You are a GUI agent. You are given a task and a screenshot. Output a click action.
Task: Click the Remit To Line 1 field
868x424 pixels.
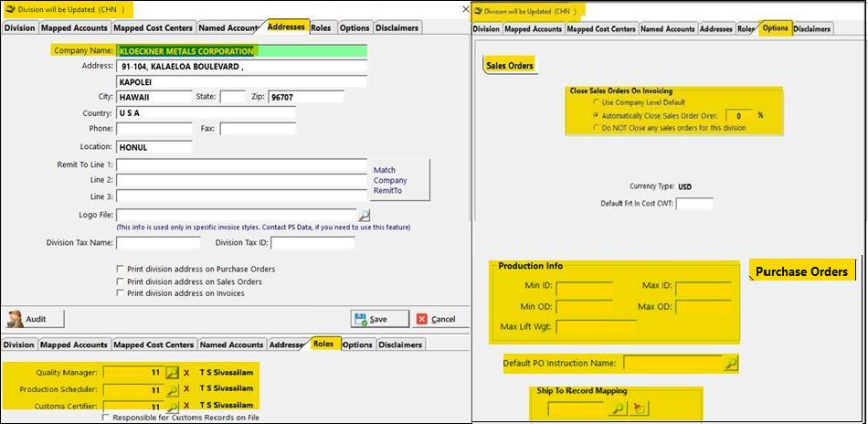coord(241,165)
